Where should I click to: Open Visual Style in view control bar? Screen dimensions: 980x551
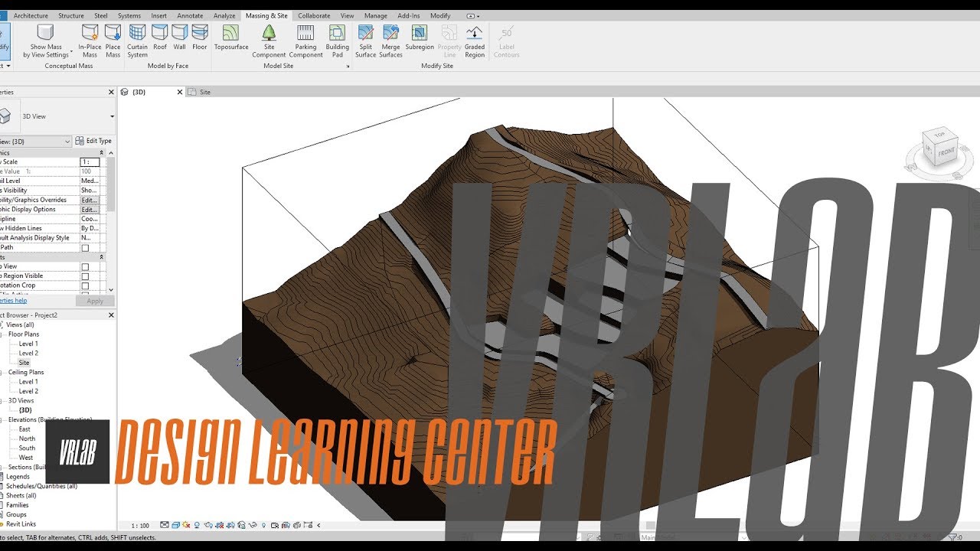pyautogui.click(x=176, y=525)
